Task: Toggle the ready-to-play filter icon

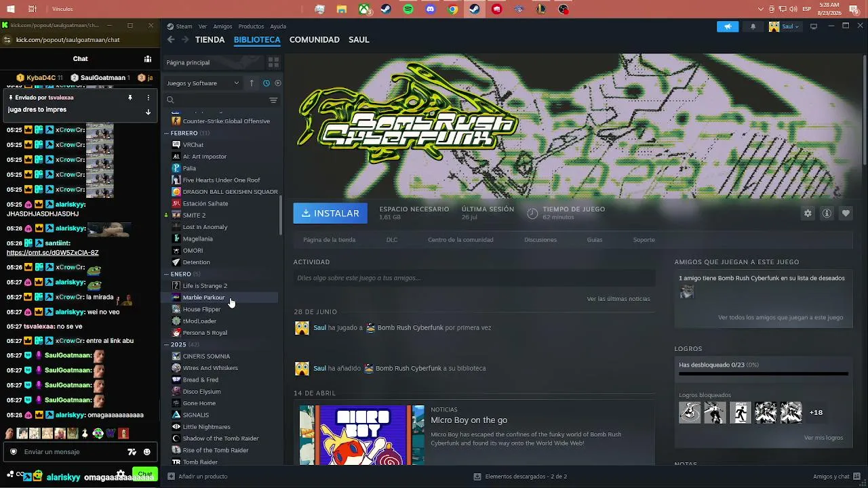Action: pos(277,83)
